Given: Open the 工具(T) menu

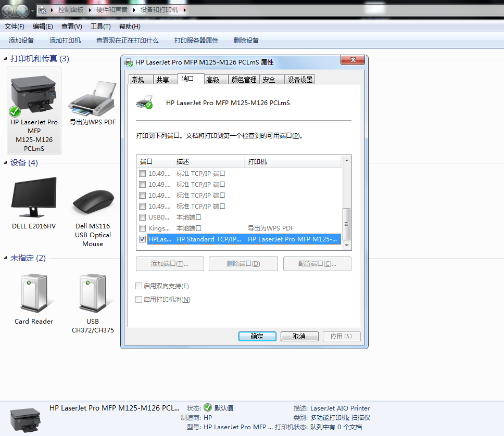Looking at the screenshot, I should tap(100, 27).
